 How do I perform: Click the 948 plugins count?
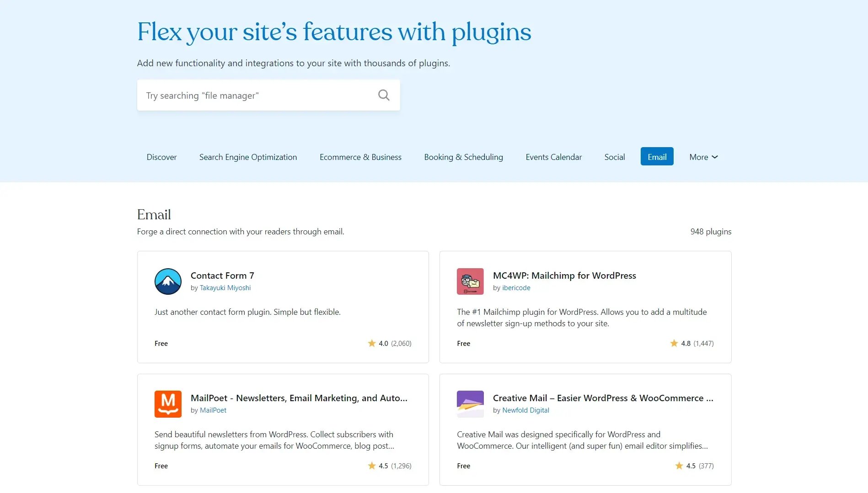click(711, 232)
